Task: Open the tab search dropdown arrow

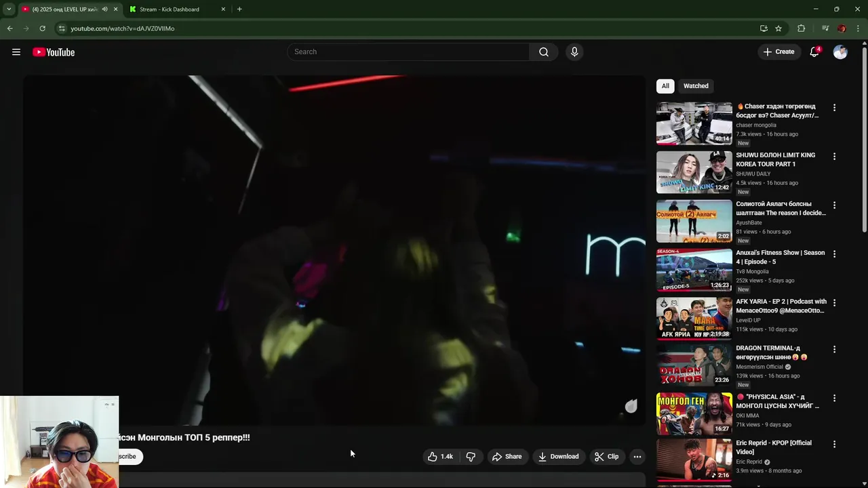Action: pos(9,9)
